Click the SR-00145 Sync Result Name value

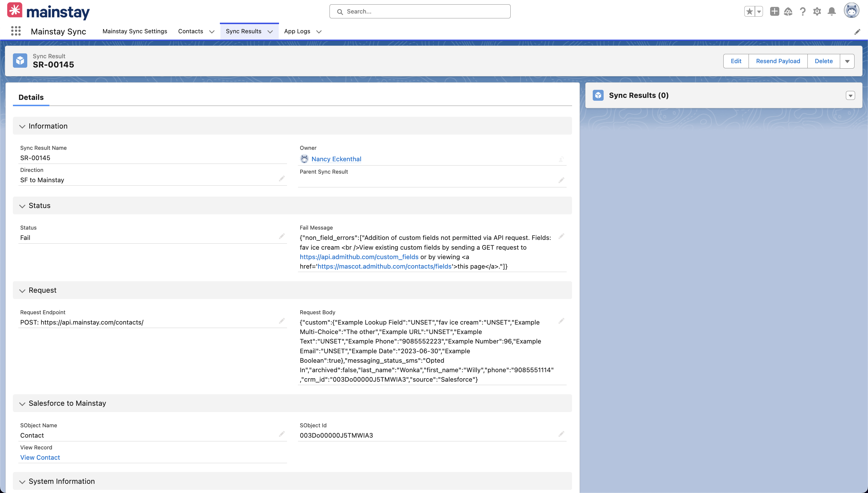(35, 158)
